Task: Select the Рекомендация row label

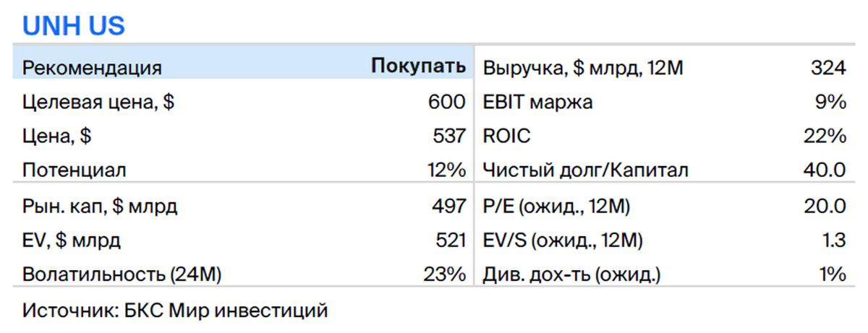Action: (92, 69)
